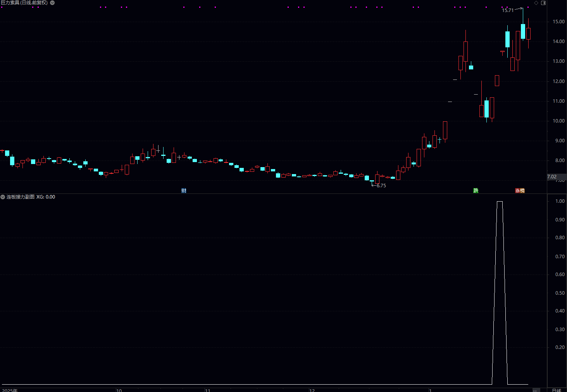The width and height of the screenshot is (567, 392).
Task: Click month 11 on the time axis
Action: (x=207, y=390)
